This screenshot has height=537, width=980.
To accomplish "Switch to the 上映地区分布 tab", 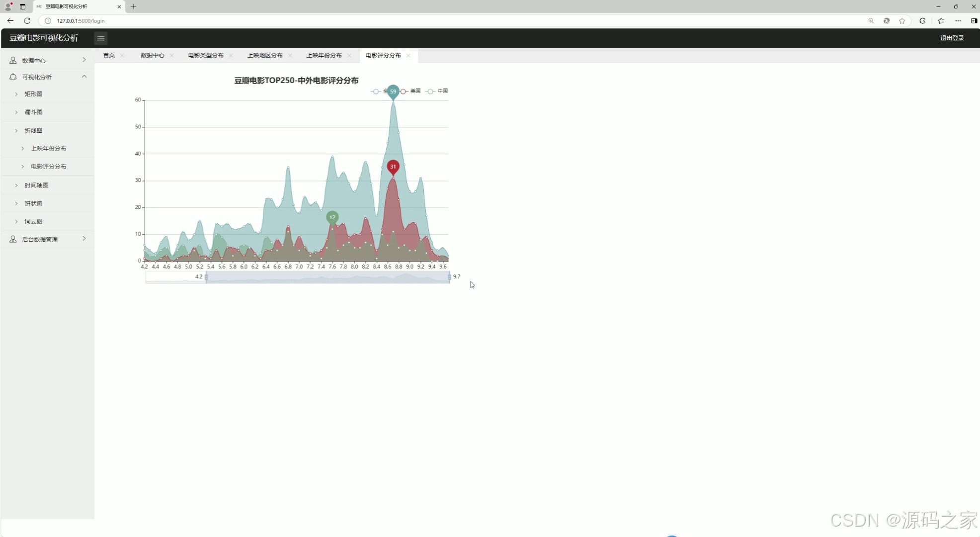I will pyautogui.click(x=265, y=55).
